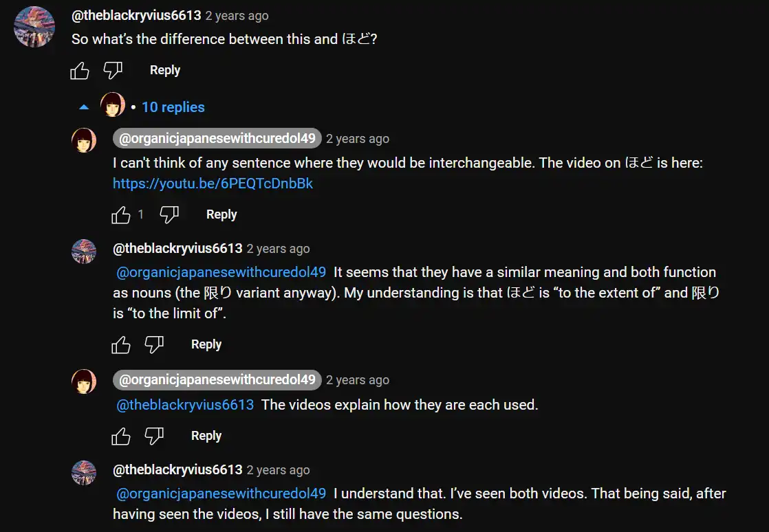This screenshot has height=532, width=769.
Task: Open top commenter's profile picture
Action: coord(34,27)
